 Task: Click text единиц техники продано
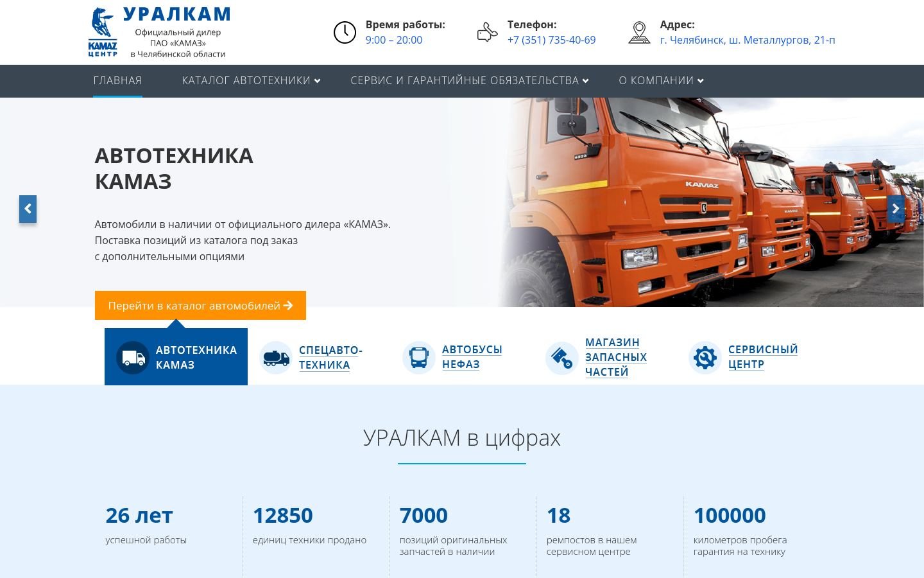tap(309, 540)
